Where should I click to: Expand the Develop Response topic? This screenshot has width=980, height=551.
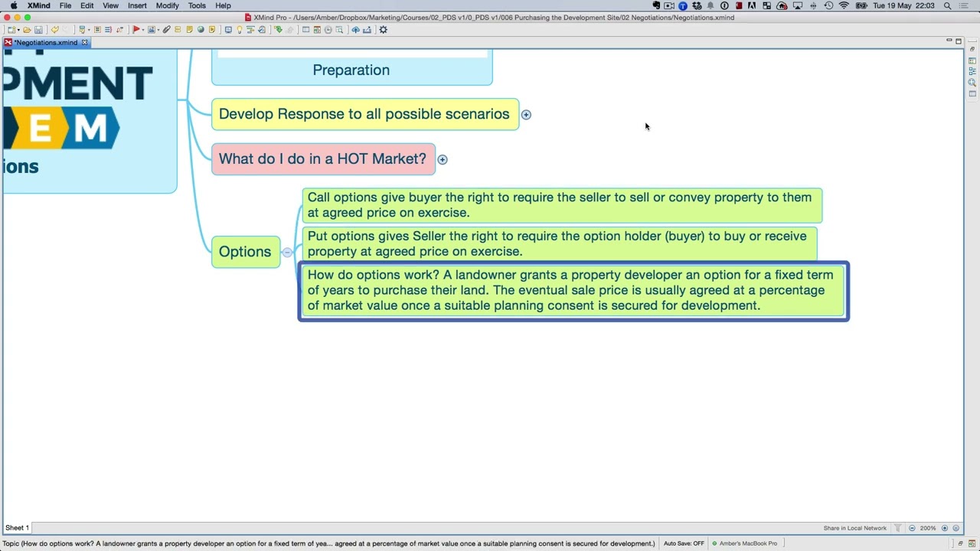pyautogui.click(x=526, y=115)
